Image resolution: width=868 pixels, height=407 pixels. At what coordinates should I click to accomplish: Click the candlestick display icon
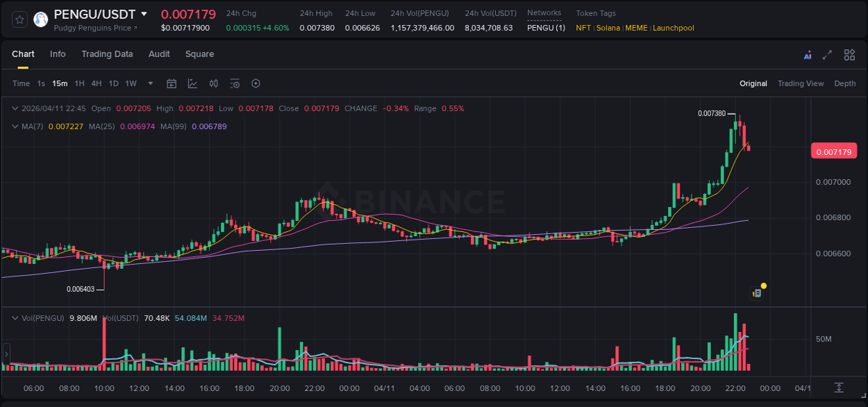pyautogui.click(x=213, y=83)
